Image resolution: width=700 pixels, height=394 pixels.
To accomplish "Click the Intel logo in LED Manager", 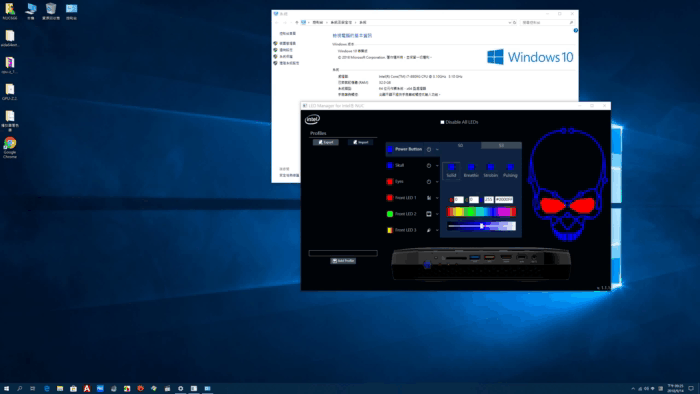I will point(312,119).
